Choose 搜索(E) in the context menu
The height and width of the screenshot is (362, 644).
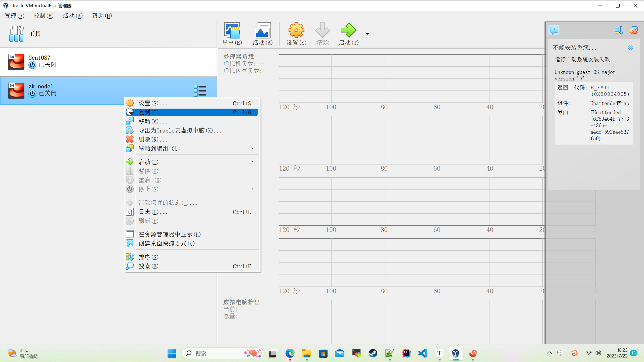click(x=192, y=266)
